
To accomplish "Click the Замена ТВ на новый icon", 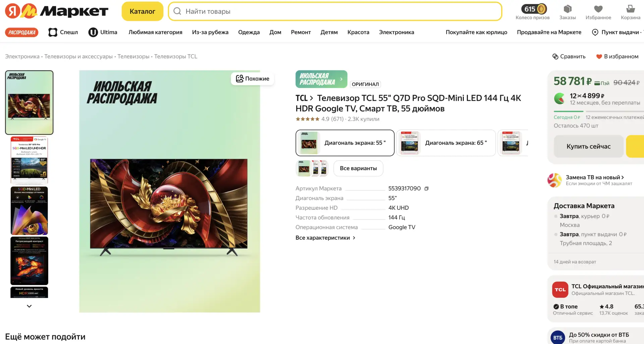I will pos(554,180).
